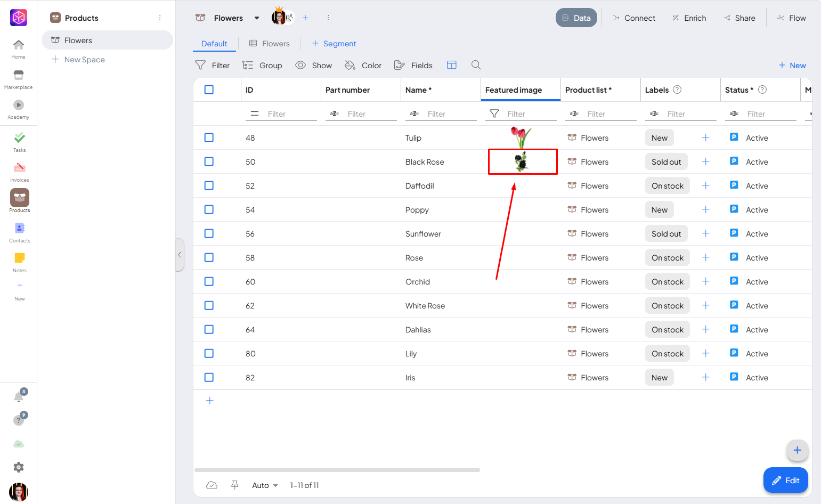Image resolution: width=821 pixels, height=504 pixels.
Task: Switch to the Flowers view tab
Action: 270,44
